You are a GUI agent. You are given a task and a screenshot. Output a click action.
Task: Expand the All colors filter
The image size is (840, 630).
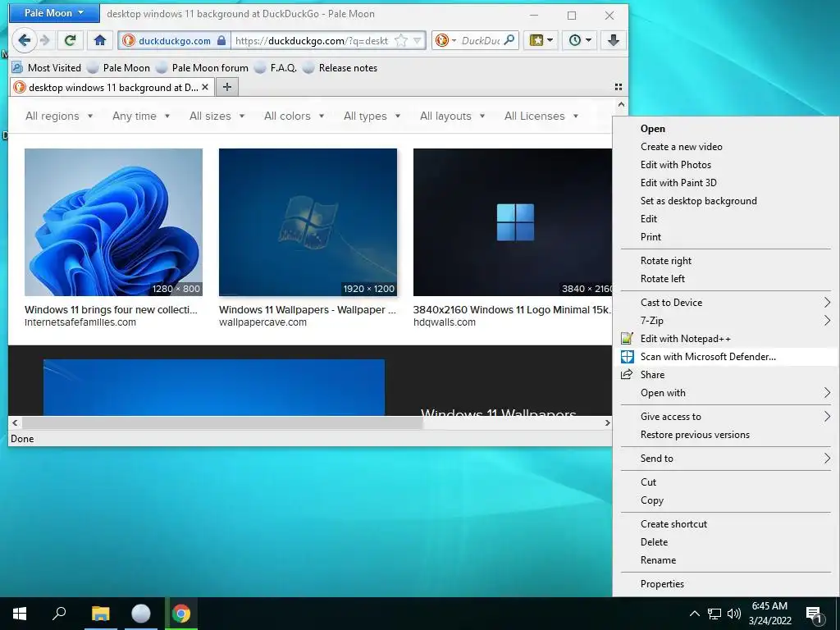pos(294,116)
